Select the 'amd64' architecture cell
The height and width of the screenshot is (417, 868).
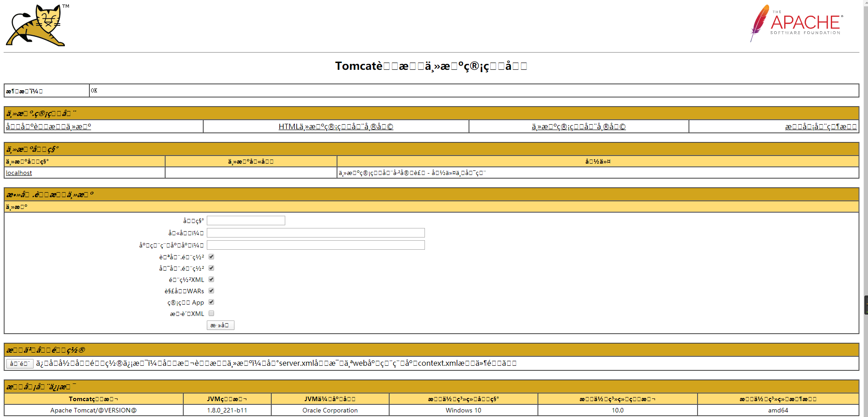pos(778,410)
